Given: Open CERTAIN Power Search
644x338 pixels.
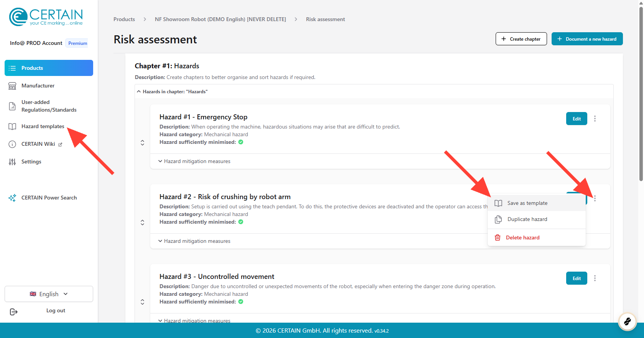Looking at the screenshot, I should tap(49, 198).
